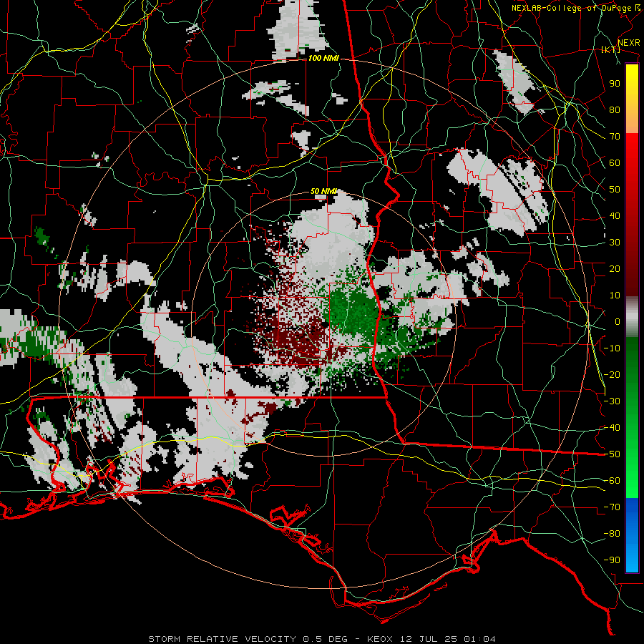Click the 50 value on velocity scale
The height and width of the screenshot is (644, 644).
[615, 190]
